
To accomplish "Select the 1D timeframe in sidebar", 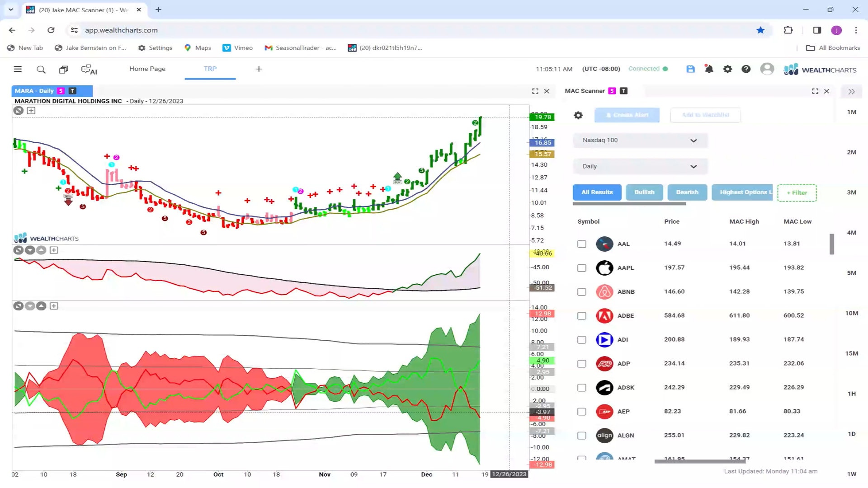I will [x=852, y=434].
